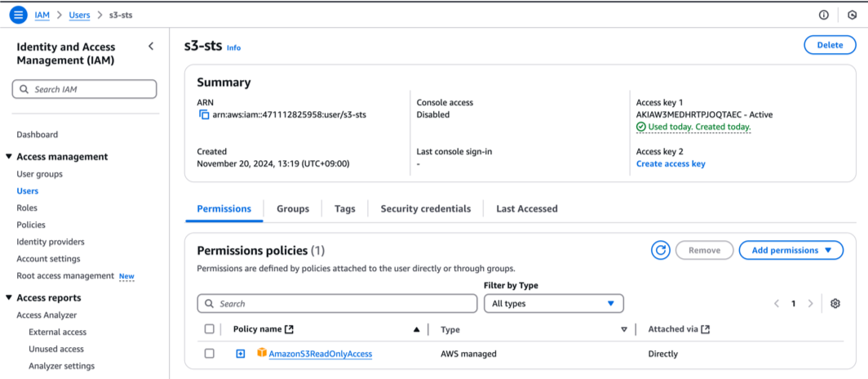Open User groups in sidebar

click(39, 174)
